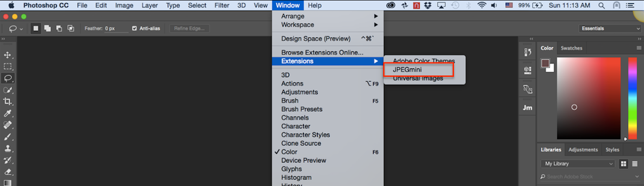This screenshot has height=186, width=644.
Task: Toggle the Anti-alias checkbox
Action: pos(134,28)
